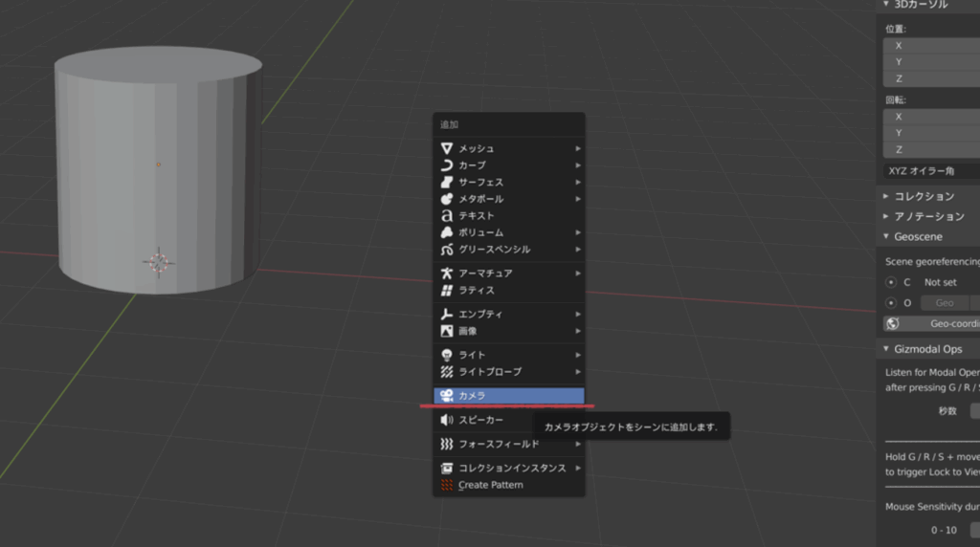Select the C radio button in Geoscene
The width and height of the screenshot is (980, 547).
point(893,283)
